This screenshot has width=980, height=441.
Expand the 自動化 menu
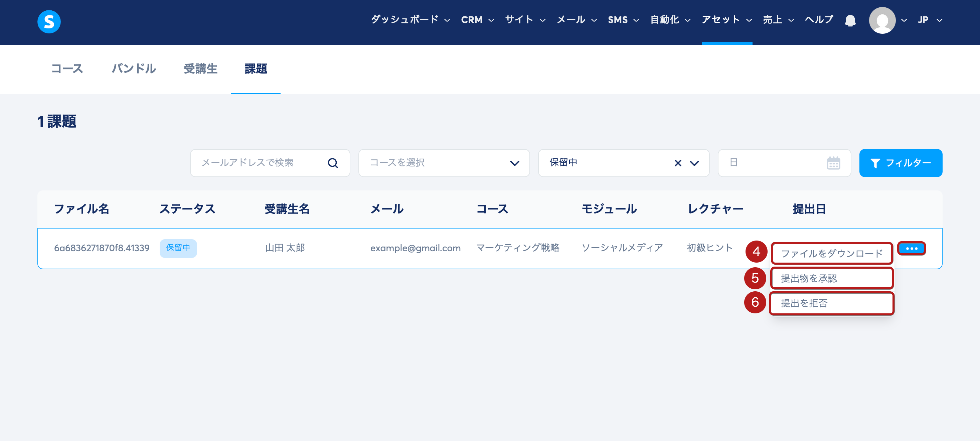pyautogui.click(x=670, y=20)
